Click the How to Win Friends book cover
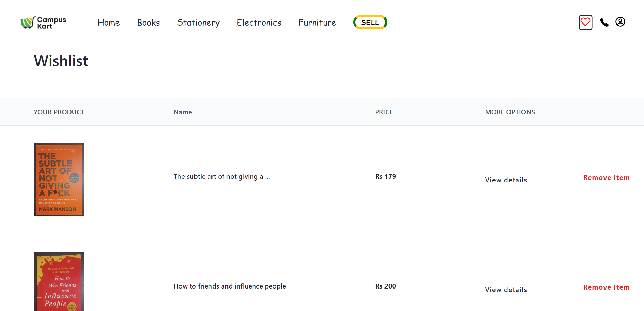 [59, 281]
